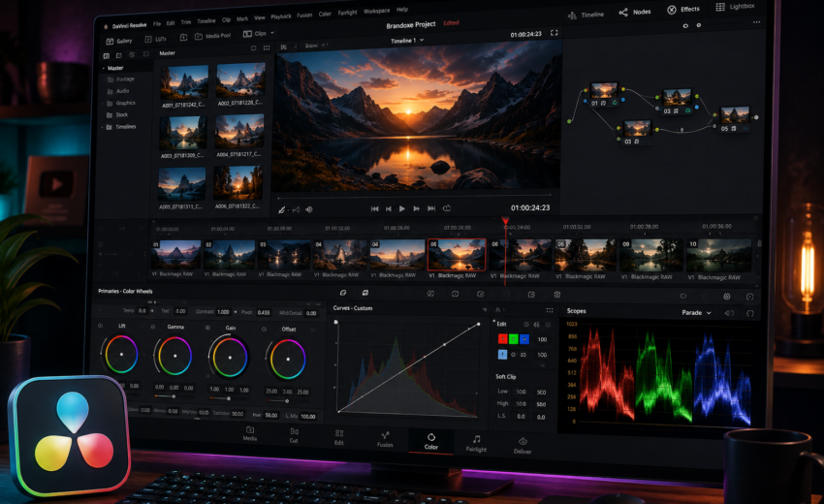The width and height of the screenshot is (824, 504).
Task: Open the LUTs panel
Action: pyautogui.click(x=156, y=39)
